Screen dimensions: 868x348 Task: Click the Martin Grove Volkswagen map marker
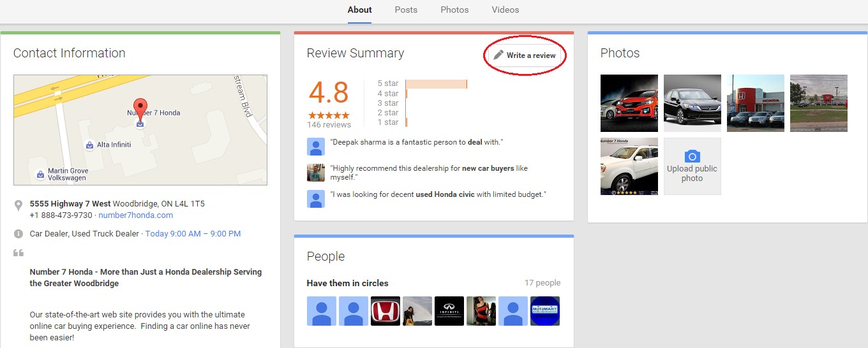(40, 174)
